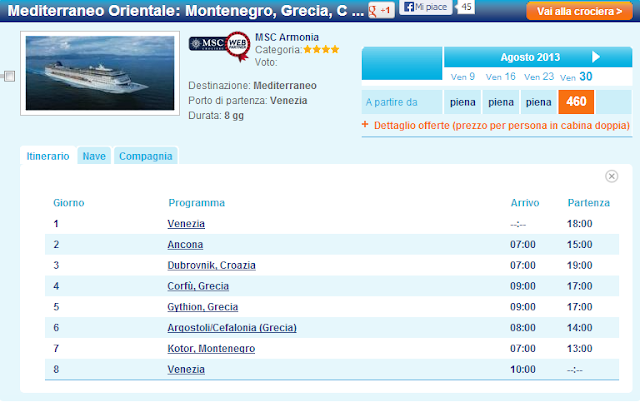
Task: Open the MSC Armonia ship photo
Action: [x=100, y=73]
